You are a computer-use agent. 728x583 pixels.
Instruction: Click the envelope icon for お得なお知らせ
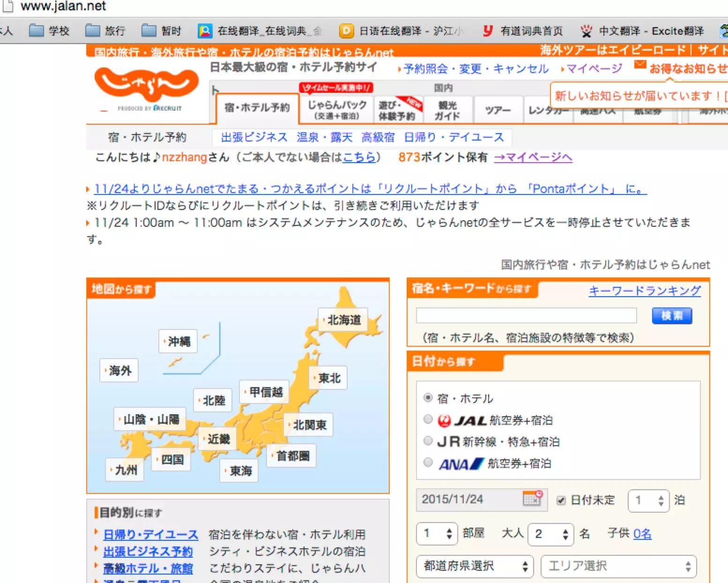[640, 65]
